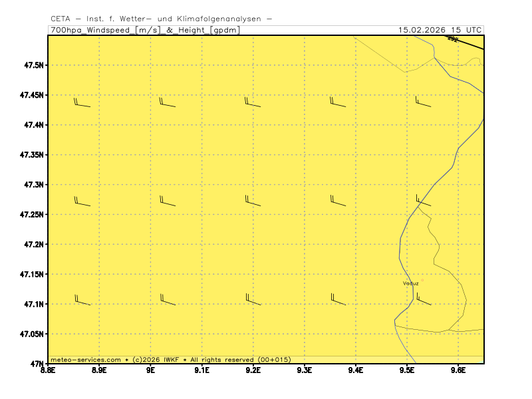Click the middle-row wind barb crossing the blue river
The width and height of the screenshot is (532, 399).
coord(423,201)
